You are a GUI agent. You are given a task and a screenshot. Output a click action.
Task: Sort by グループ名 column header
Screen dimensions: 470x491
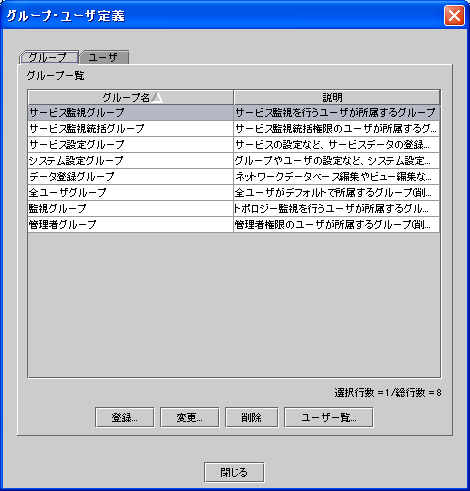click(131, 97)
